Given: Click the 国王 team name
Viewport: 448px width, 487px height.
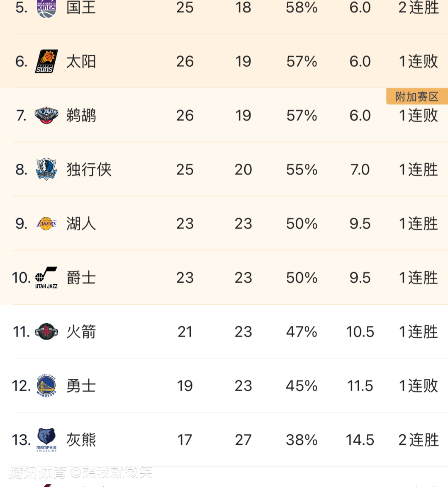Looking at the screenshot, I should pos(81,7).
